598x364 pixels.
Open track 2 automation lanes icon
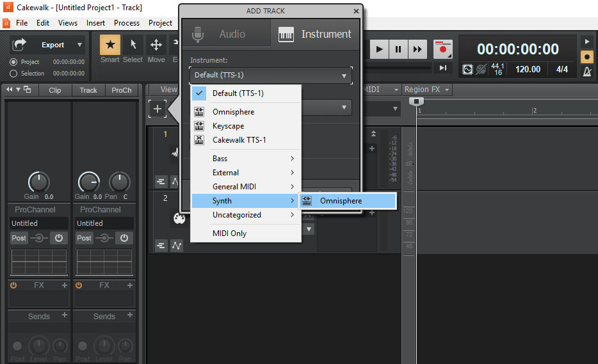pyautogui.click(x=177, y=246)
